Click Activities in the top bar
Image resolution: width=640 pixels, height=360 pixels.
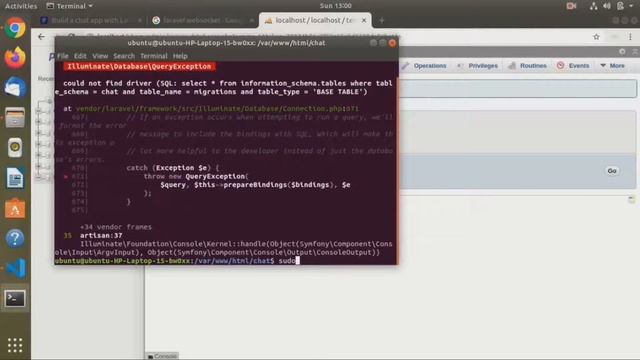[21, 6]
